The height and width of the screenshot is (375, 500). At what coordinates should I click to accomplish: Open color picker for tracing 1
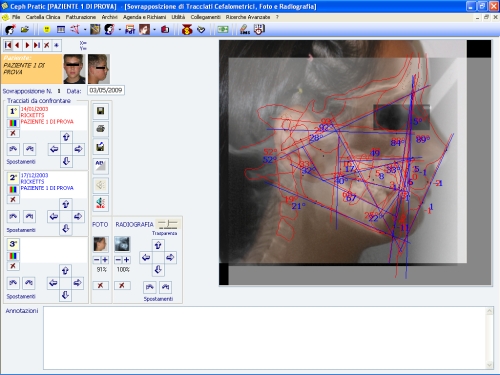(13, 123)
